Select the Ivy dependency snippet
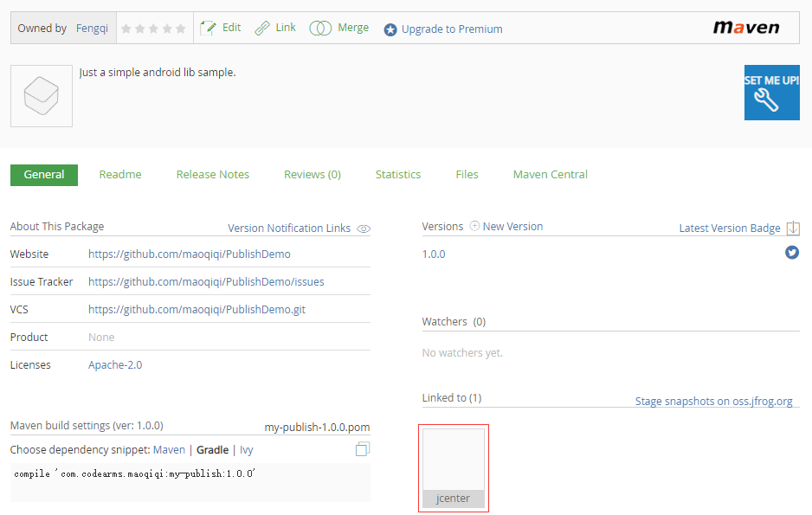 coord(246,450)
